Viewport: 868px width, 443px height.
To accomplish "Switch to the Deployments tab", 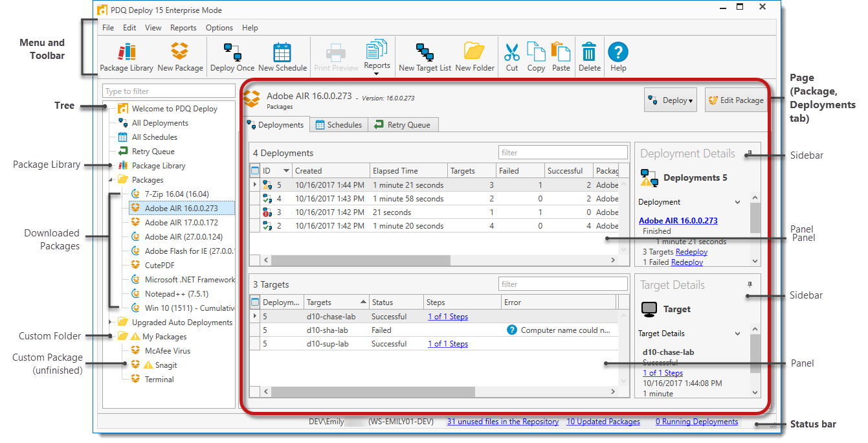I will (275, 125).
